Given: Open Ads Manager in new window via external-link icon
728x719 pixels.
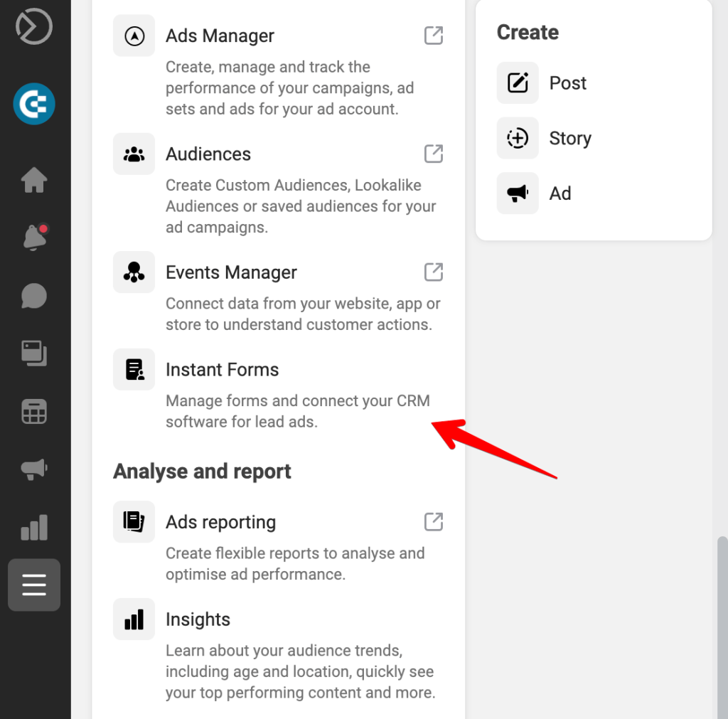Looking at the screenshot, I should [434, 35].
